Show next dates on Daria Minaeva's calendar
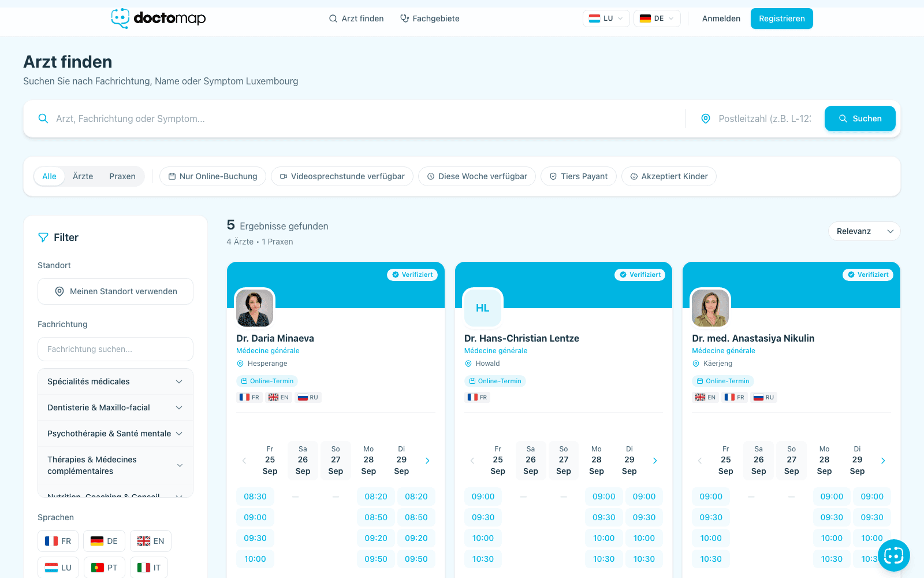The image size is (924, 578). coord(427,461)
